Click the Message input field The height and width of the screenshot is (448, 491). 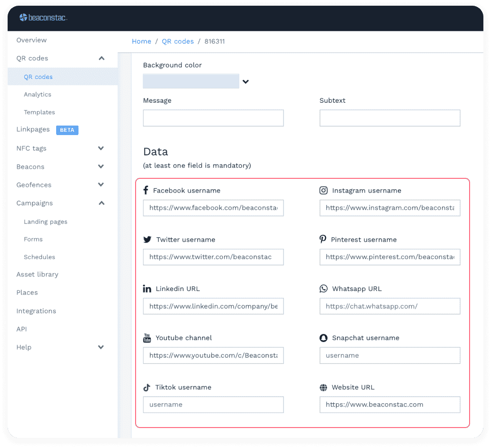pos(213,118)
